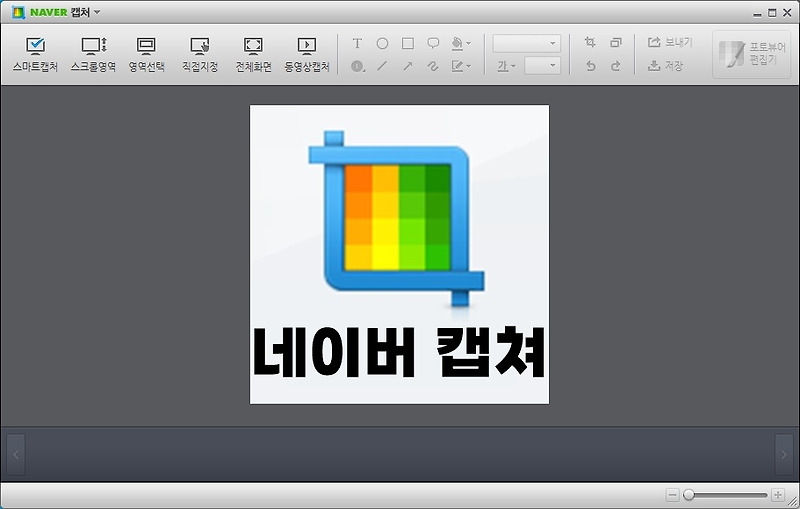This screenshot has height=509, width=800.
Task: Go to the previous capture in the filmstrip
Action: (16, 454)
